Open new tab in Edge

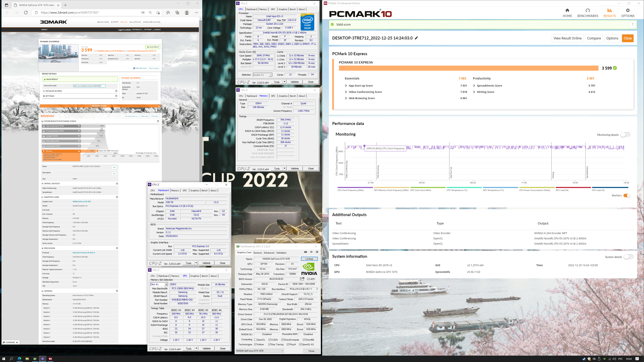(x=65, y=5)
